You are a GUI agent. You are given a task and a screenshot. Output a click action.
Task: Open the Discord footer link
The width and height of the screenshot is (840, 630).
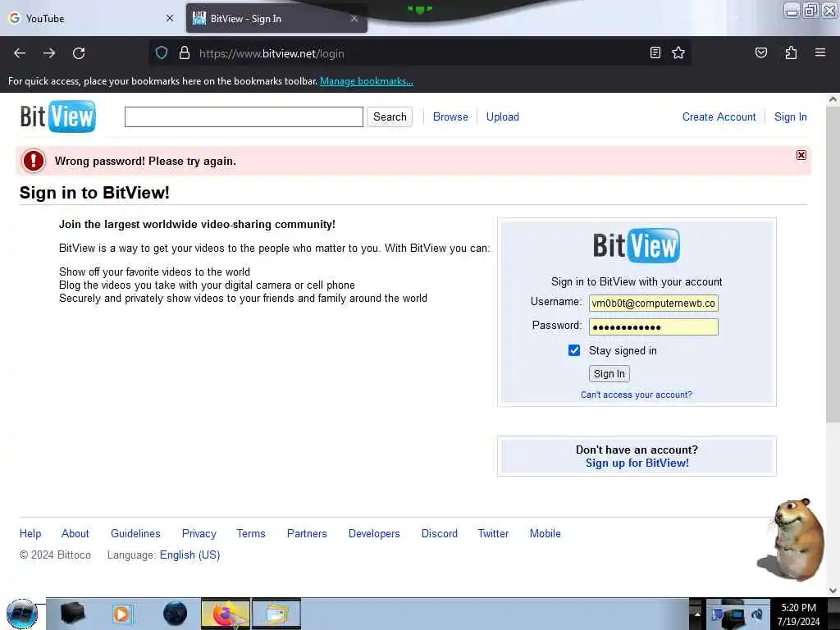click(440, 533)
